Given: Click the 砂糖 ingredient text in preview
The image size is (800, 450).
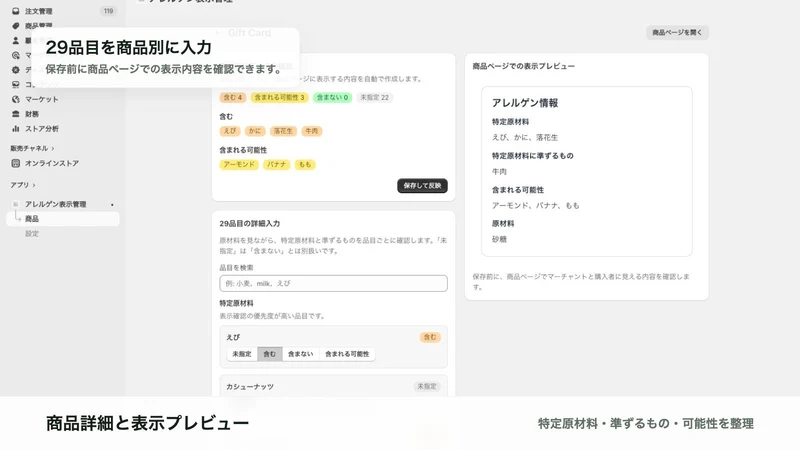Looking at the screenshot, I should 499,239.
